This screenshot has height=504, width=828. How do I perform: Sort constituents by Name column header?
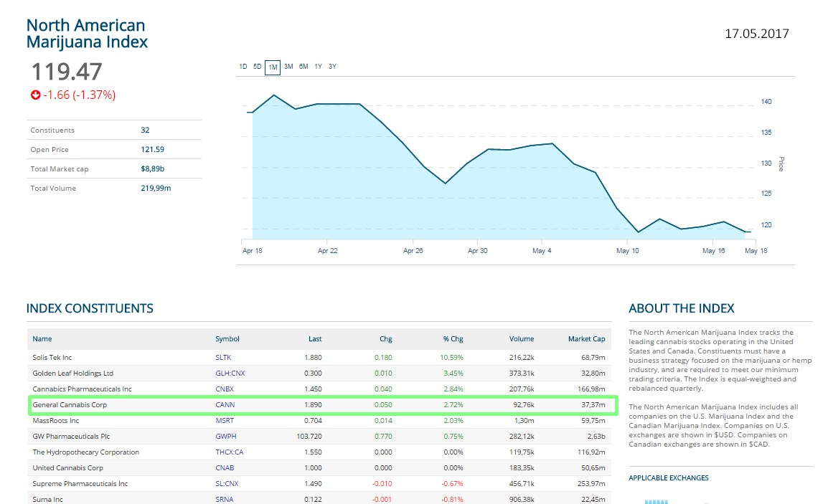click(42, 339)
